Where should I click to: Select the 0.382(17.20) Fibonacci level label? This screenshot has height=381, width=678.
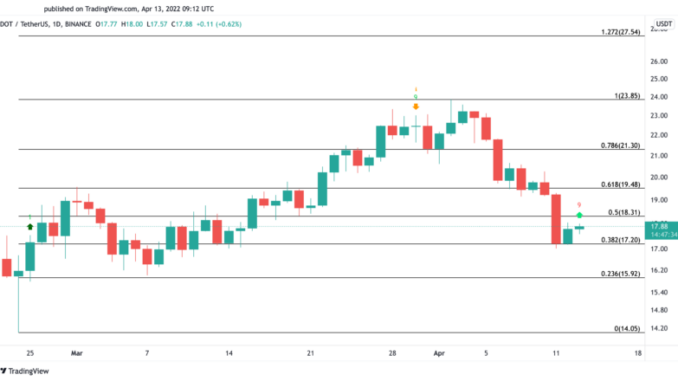coord(620,240)
